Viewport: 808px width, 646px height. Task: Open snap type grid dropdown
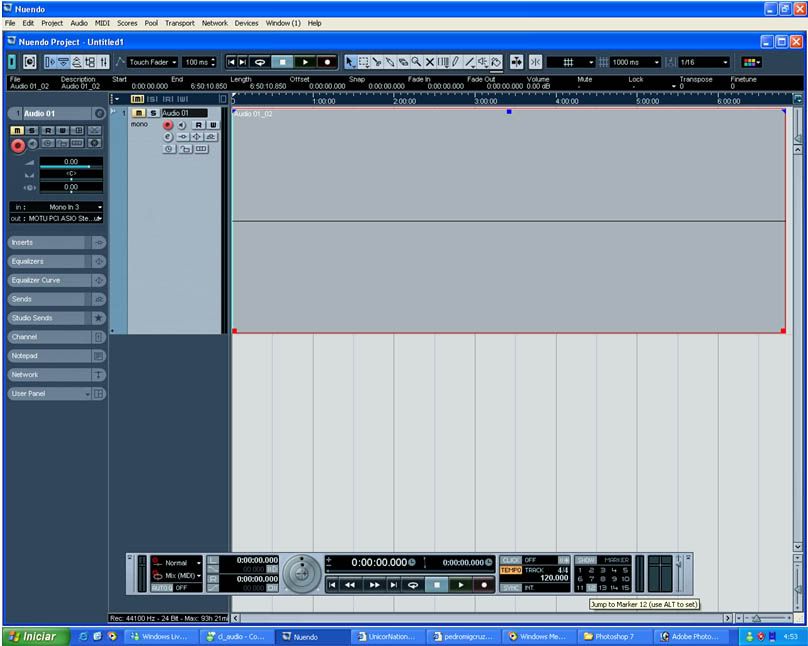(x=571, y=62)
